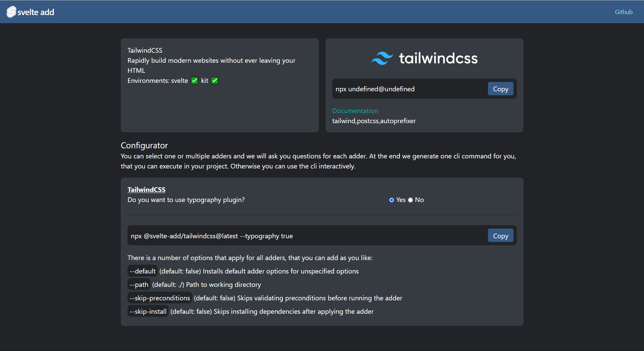This screenshot has width=644, height=351.
Task: Select the --skip-install option badge
Action: pos(148,311)
